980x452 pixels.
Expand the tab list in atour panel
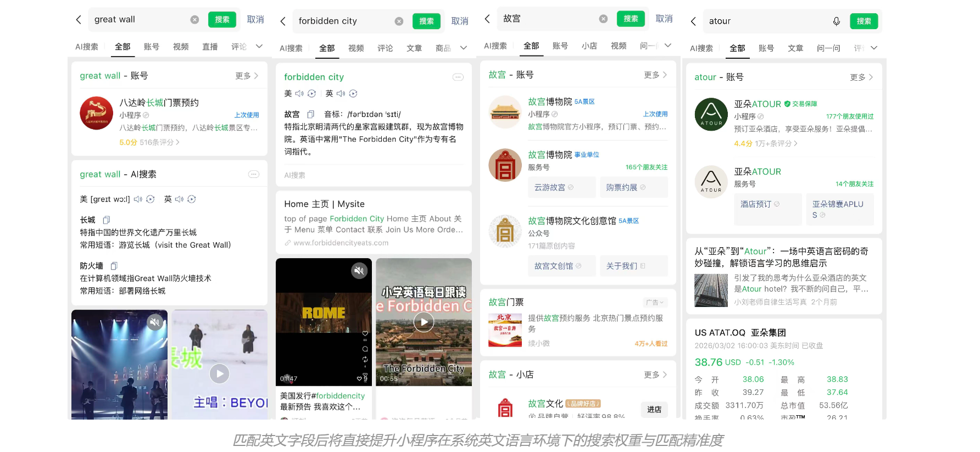874,48
